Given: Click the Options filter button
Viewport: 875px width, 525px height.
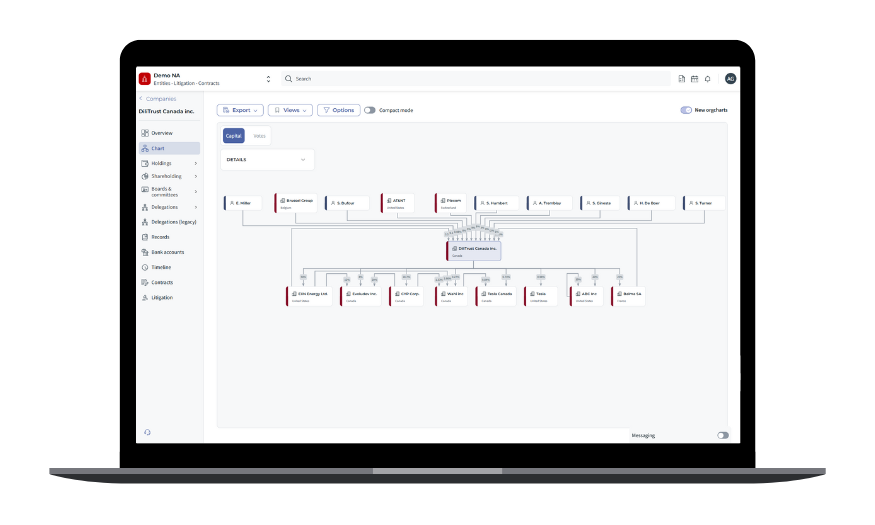Looking at the screenshot, I should (339, 110).
